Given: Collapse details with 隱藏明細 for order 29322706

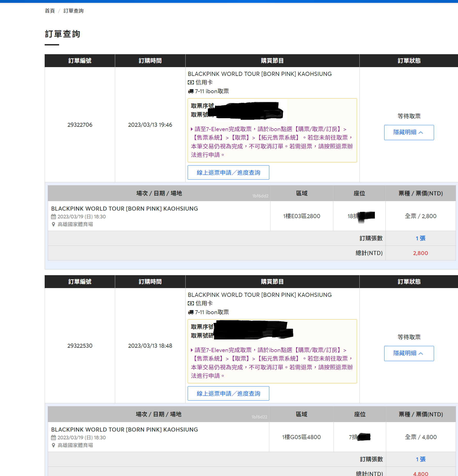Looking at the screenshot, I should tap(409, 132).
